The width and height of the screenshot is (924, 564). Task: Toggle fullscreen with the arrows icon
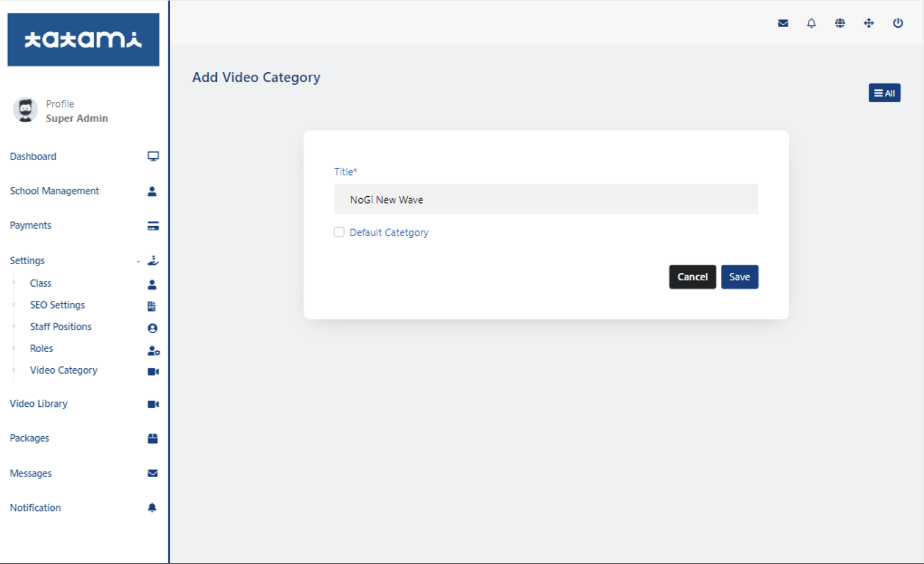[x=869, y=23]
